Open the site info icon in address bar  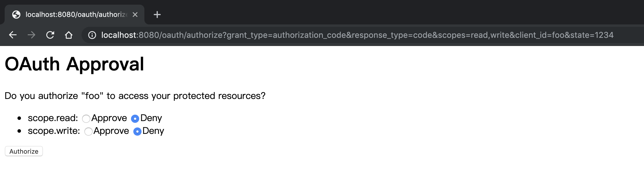click(92, 35)
